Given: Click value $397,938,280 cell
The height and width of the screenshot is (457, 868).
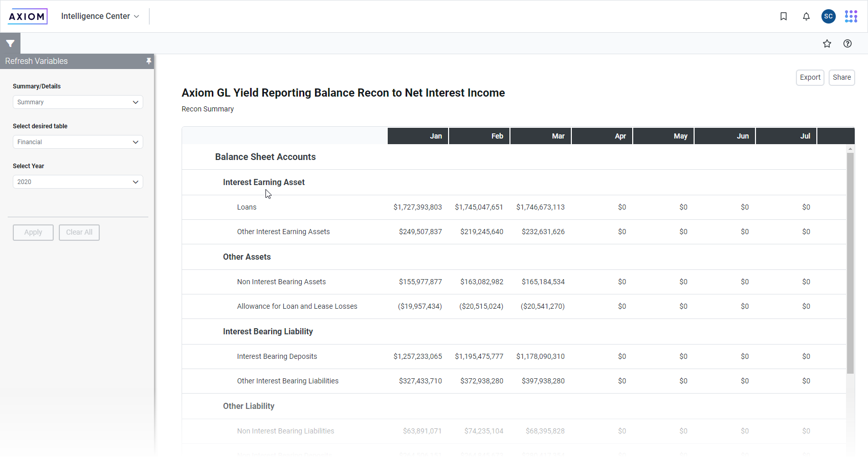Looking at the screenshot, I should 543,381.
